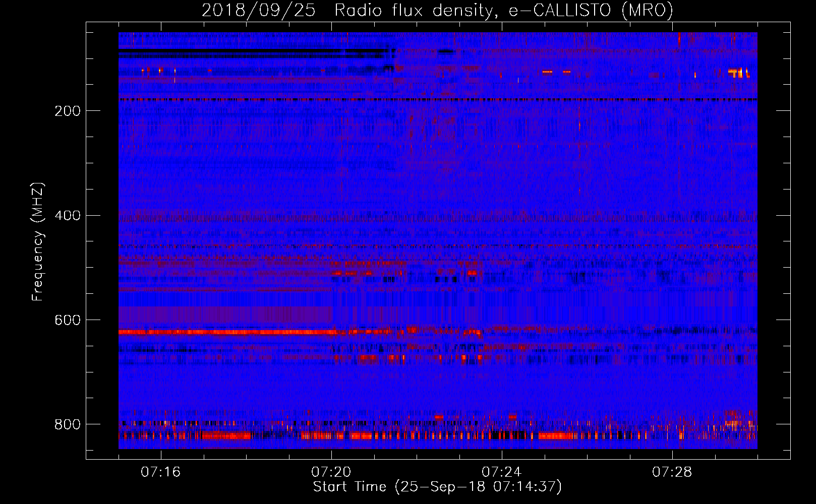Click the "07:28" time tick label

tap(672, 472)
